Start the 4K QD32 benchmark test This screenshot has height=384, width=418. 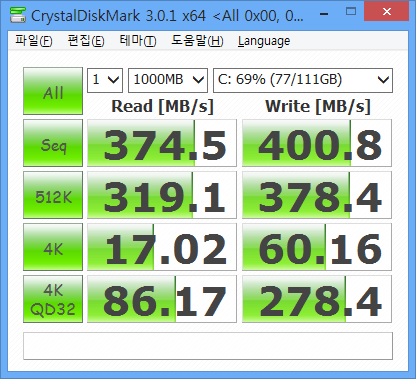tap(53, 299)
